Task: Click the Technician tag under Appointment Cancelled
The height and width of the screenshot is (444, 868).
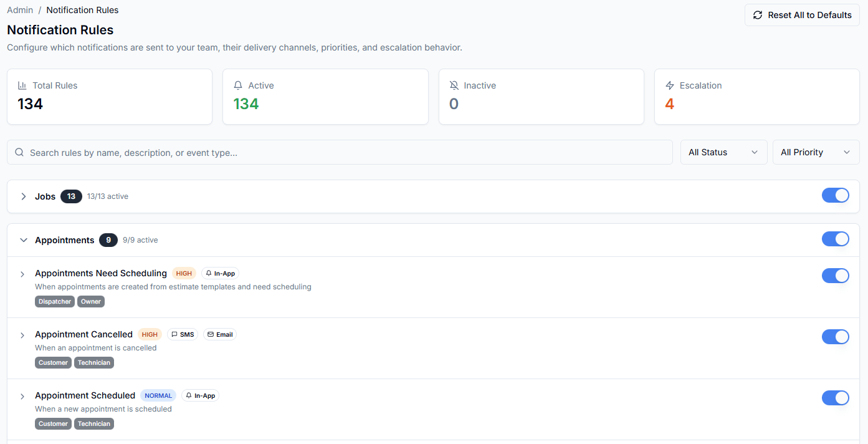Action: tap(94, 362)
